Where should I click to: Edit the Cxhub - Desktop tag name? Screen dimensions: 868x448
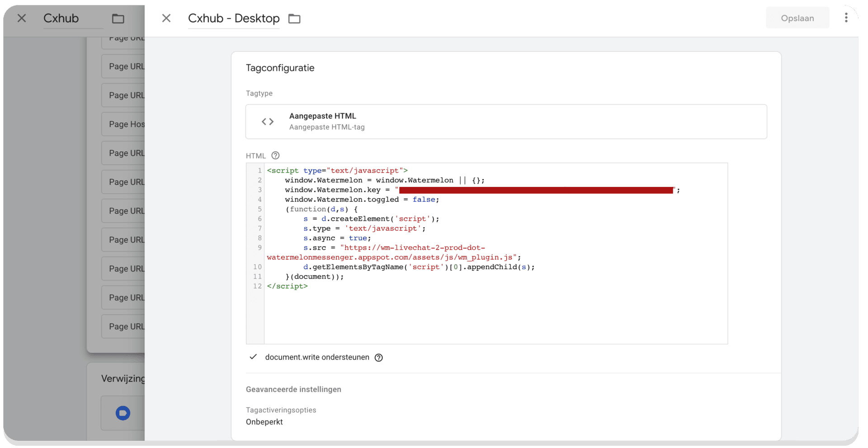[234, 19]
